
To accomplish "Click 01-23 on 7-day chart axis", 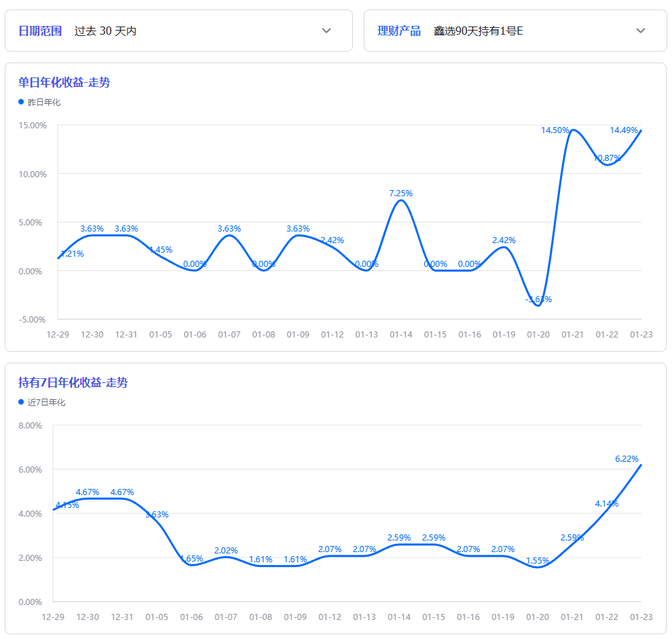I will tap(641, 617).
